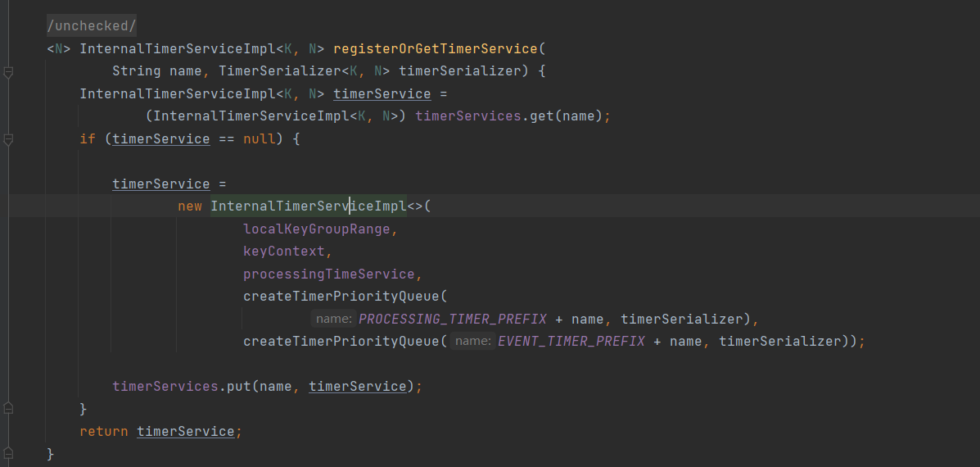
Task: Click the String type in the parameter list
Action: (136, 71)
